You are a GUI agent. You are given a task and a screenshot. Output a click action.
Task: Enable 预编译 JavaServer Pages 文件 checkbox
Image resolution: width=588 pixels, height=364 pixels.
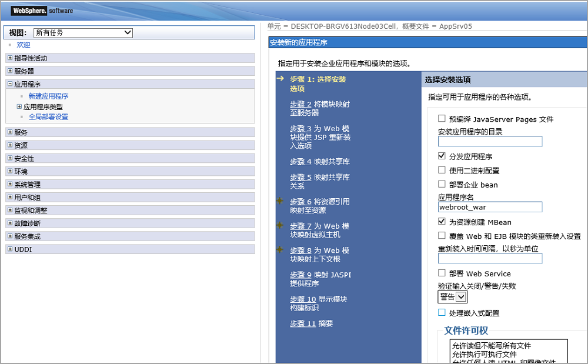[442, 118]
